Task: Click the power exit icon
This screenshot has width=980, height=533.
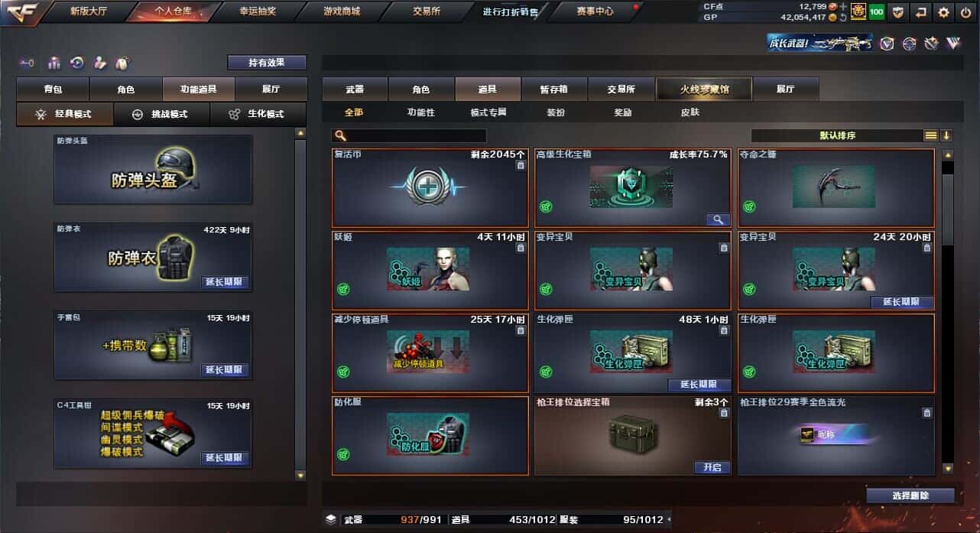Action: (966, 12)
